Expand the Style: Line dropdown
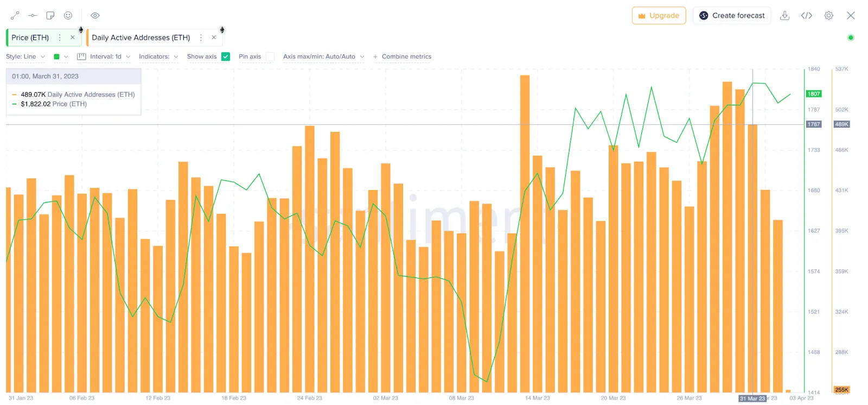Viewport: 868px width, 405px height. coord(25,56)
